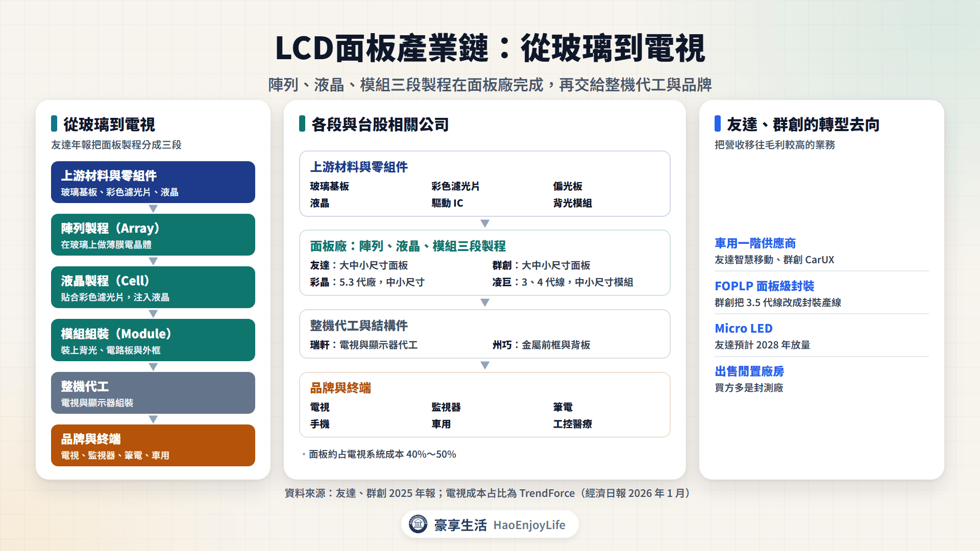Viewport: 980px width, 551px height.
Task: Click the text 州巧：金屬前框與背板
Action: pos(541,345)
